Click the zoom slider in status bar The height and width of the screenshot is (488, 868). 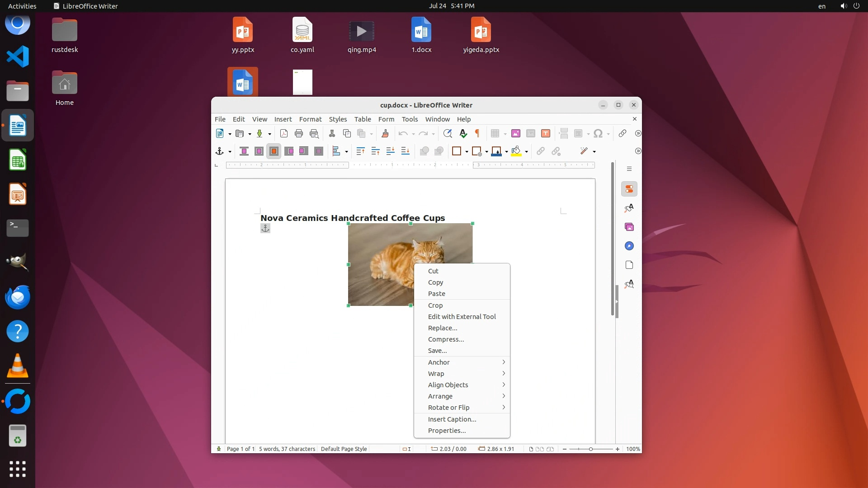(x=590, y=449)
